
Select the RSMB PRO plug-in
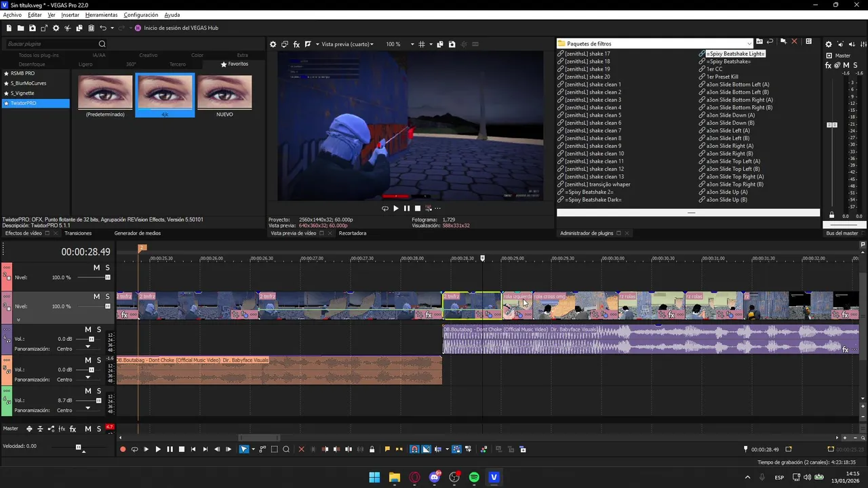coord(22,73)
